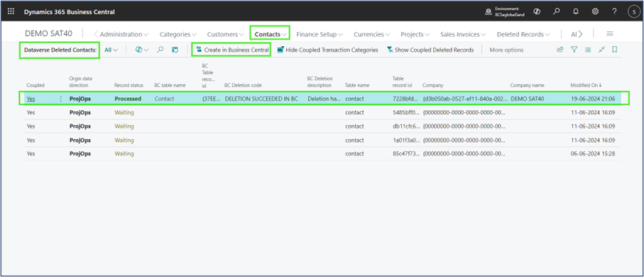Toggle the filter pane icon
Viewport: 644px width, 277px height.
574,50
